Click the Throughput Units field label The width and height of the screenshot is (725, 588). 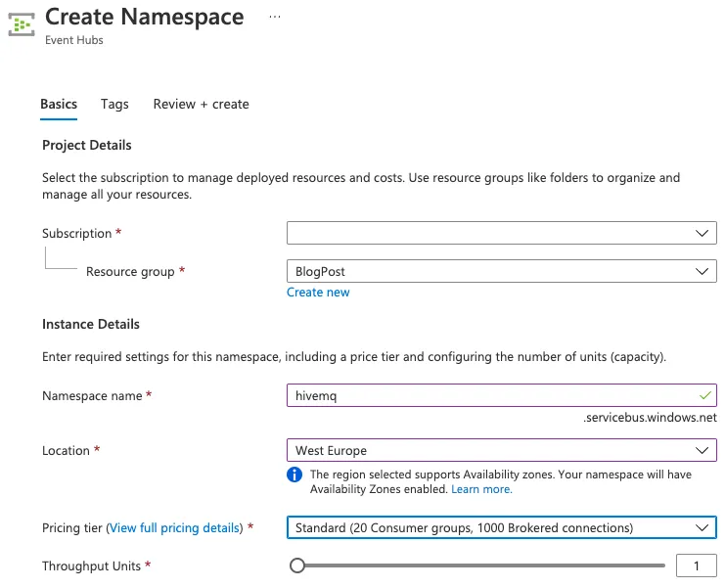(91, 565)
